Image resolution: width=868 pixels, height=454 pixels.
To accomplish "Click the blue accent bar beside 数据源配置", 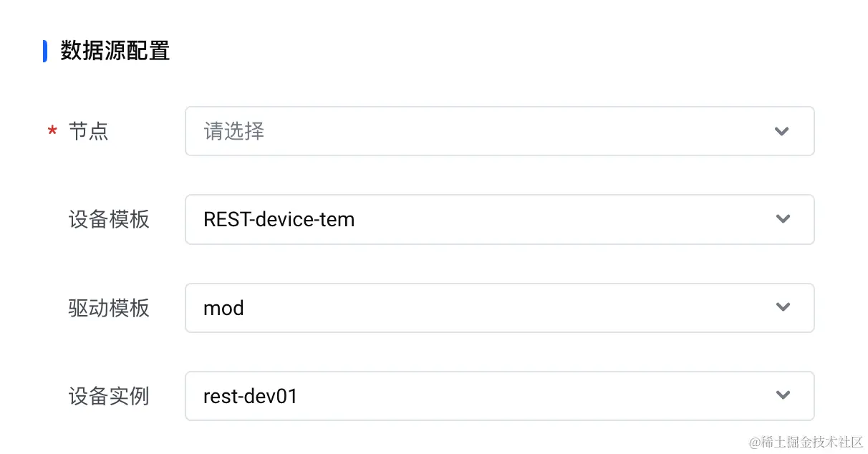I will pyautogui.click(x=45, y=52).
